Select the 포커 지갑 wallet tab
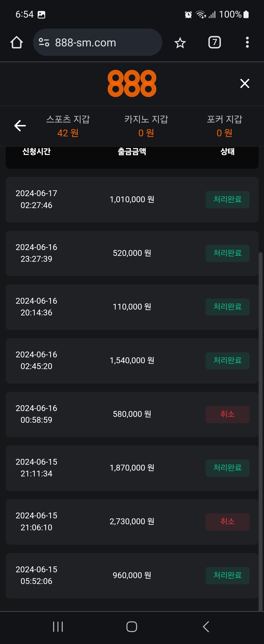The height and width of the screenshot is (644, 264). click(x=224, y=126)
